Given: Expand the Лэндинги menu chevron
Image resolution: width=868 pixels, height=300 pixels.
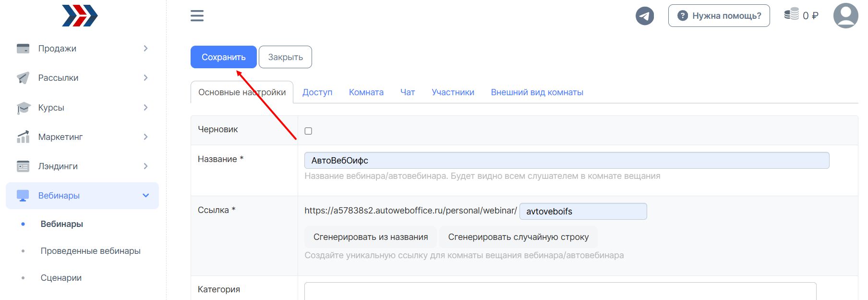Looking at the screenshot, I should 145,166.
